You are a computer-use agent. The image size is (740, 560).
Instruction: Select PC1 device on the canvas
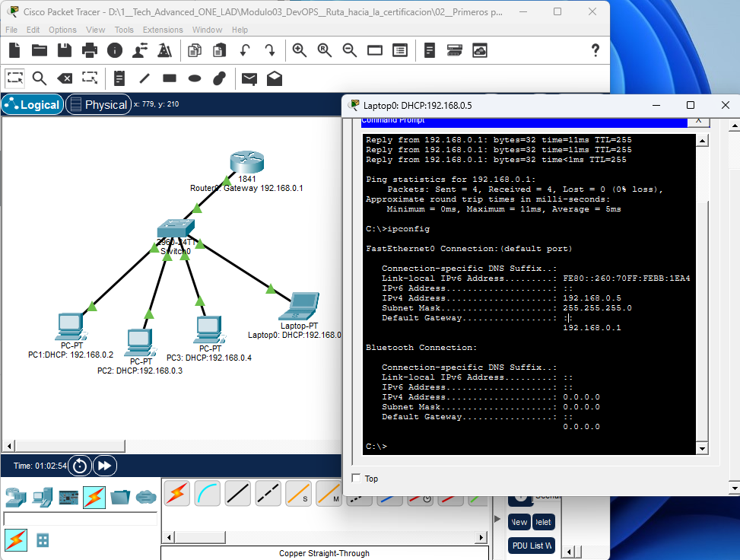pos(71,326)
